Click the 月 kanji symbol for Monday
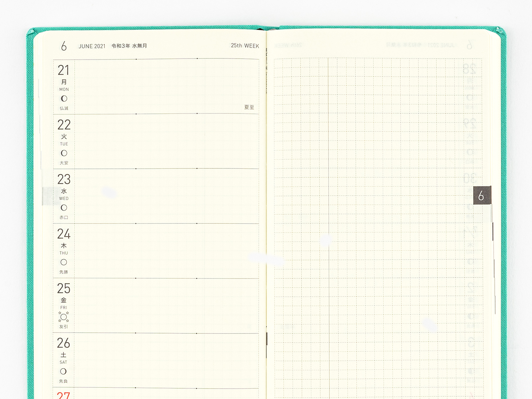This screenshot has height=399, width=532. [x=64, y=82]
